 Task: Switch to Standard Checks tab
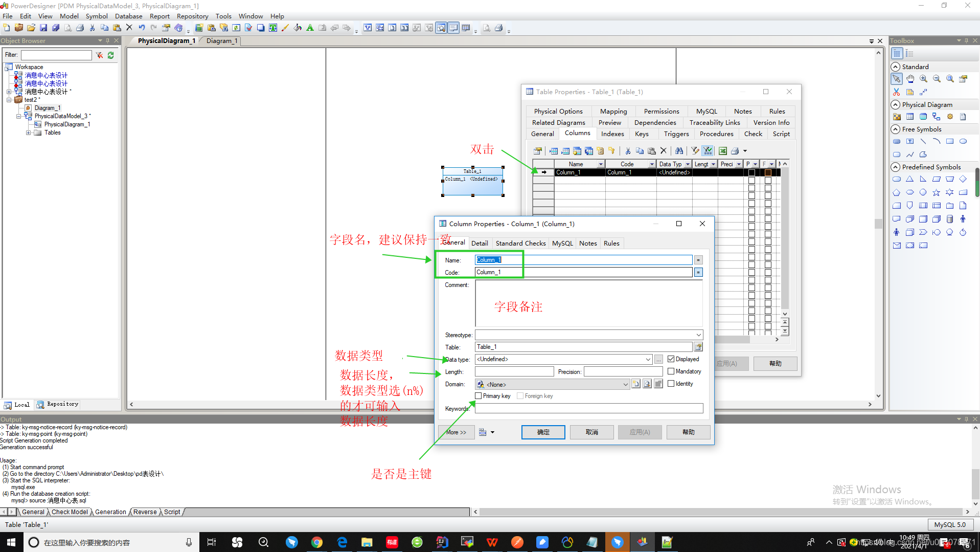pos(520,244)
